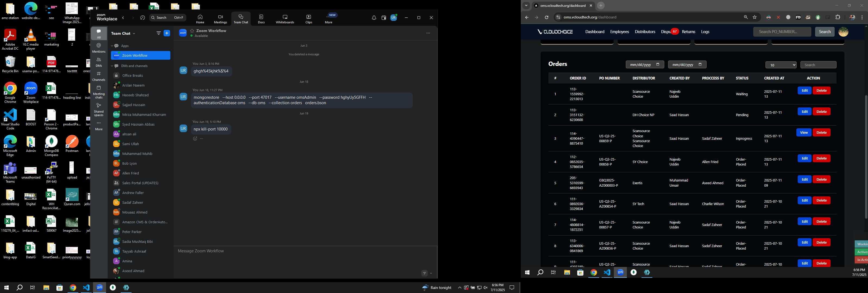Star the Zoom Workflow chat
Image resolution: width=868 pixels, height=293 pixels.
click(x=192, y=31)
